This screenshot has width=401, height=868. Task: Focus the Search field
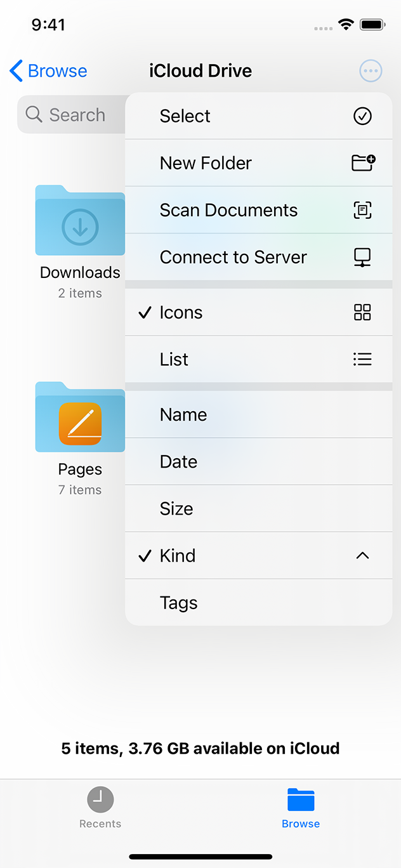pos(72,115)
